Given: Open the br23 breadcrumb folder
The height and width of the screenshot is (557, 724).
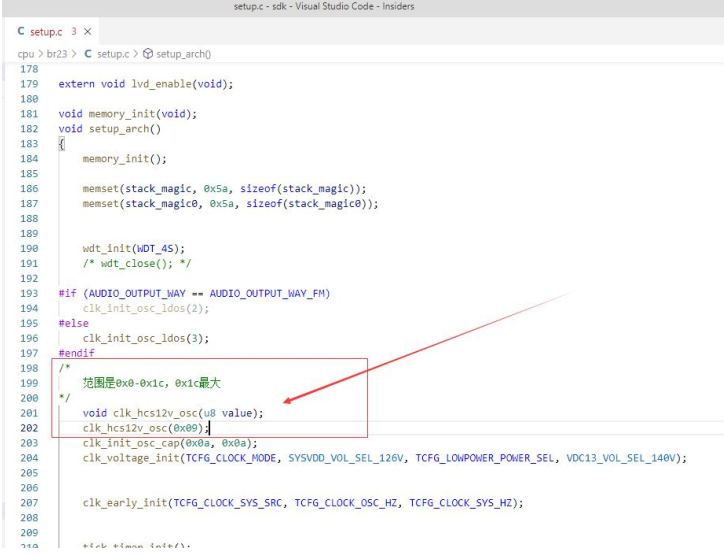Looking at the screenshot, I should (x=57, y=54).
